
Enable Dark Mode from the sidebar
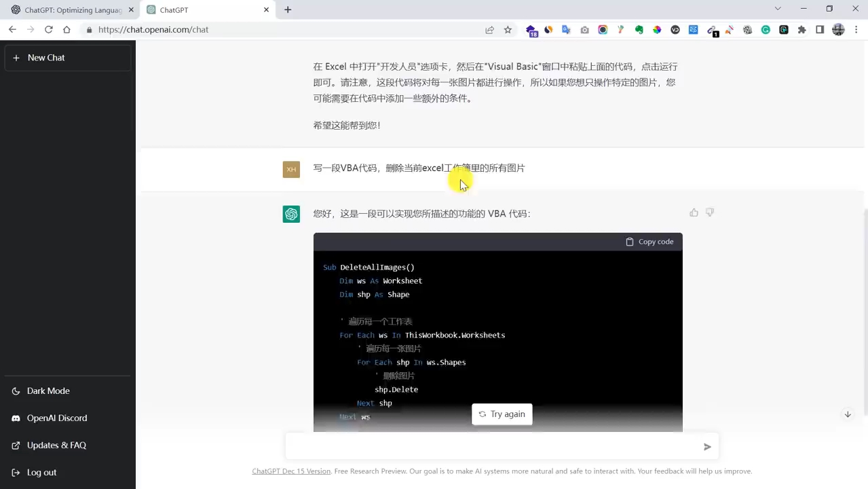tap(48, 391)
